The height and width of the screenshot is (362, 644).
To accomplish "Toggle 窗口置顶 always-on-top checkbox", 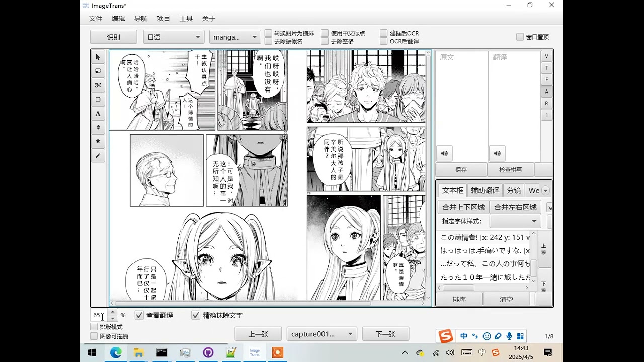I will pyautogui.click(x=520, y=37).
